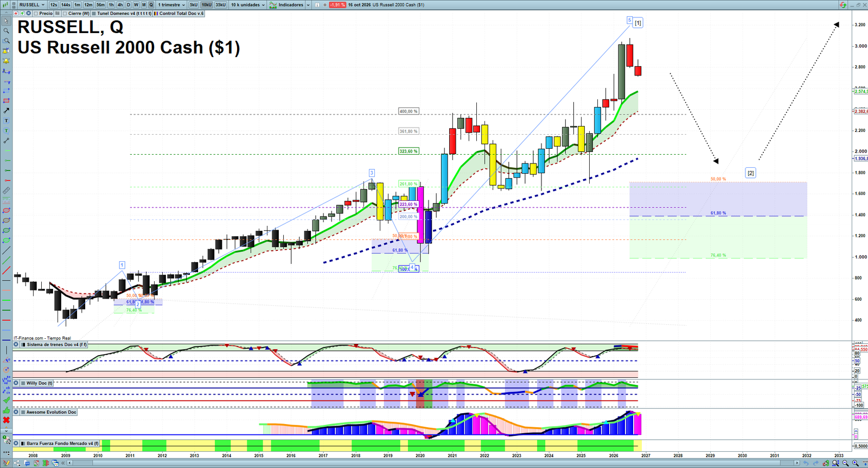Image resolution: width=868 pixels, height=468 pixels.
Task: Toggle the Cierre (W) checkbox
Action: [65, 14]
